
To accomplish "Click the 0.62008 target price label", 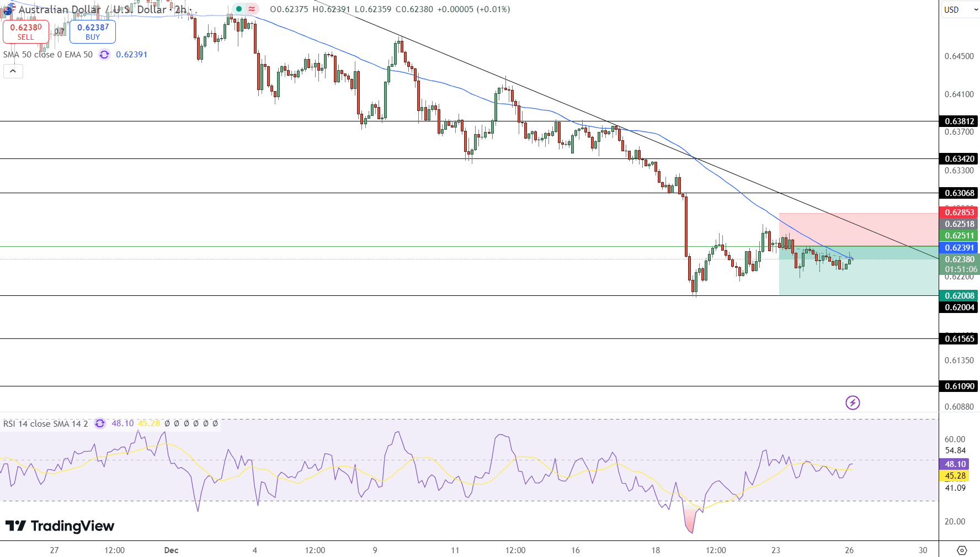I will click(x=959, y=296).
